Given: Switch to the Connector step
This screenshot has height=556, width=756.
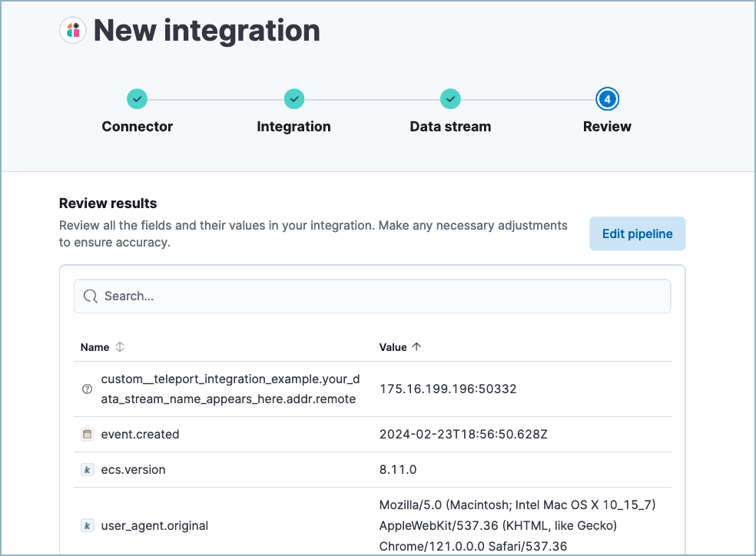Looking at the screenshot, I should tap(137, 126).
